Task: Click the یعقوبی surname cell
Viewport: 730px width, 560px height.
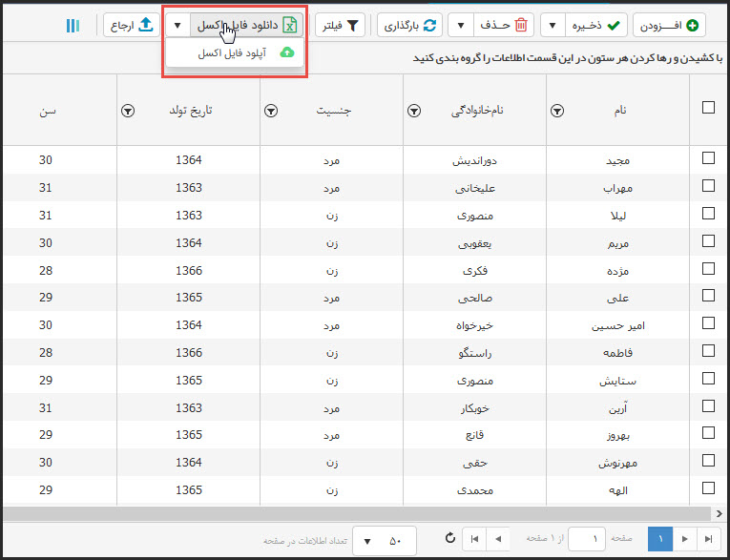Action: (x=474, y=243)
